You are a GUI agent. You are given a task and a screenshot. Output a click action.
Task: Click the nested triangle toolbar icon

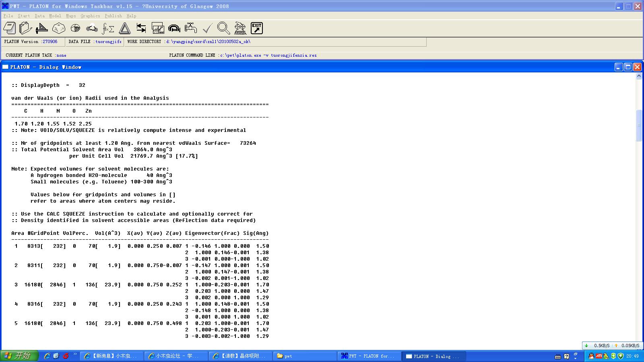(125, 28)
